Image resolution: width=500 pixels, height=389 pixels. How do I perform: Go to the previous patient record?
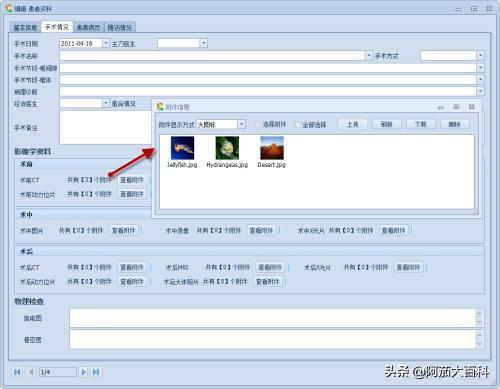point(32,372)
